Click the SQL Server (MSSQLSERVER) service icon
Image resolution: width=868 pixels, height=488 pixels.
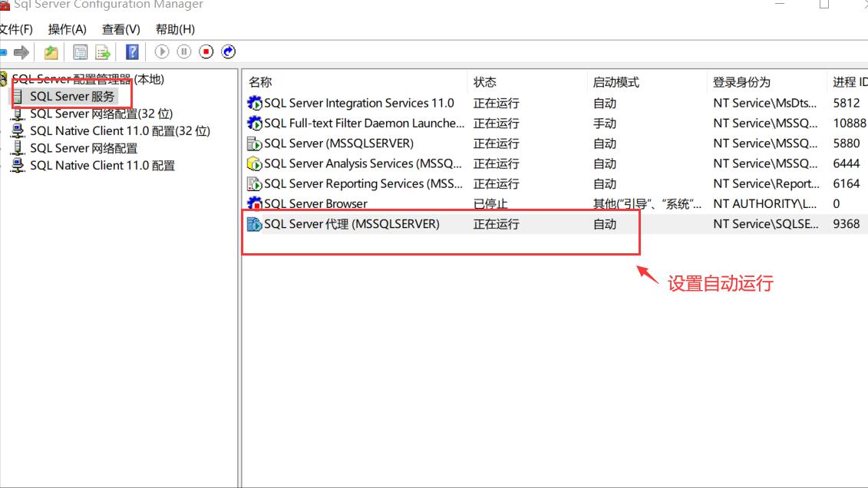[254, 143]
